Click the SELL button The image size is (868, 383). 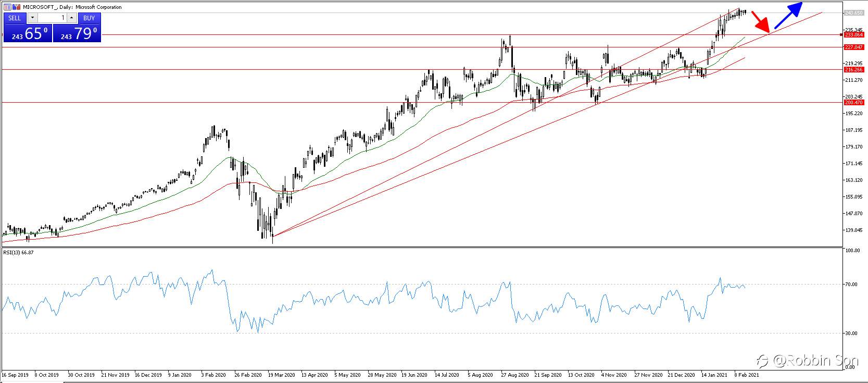[x=15, y=18]
